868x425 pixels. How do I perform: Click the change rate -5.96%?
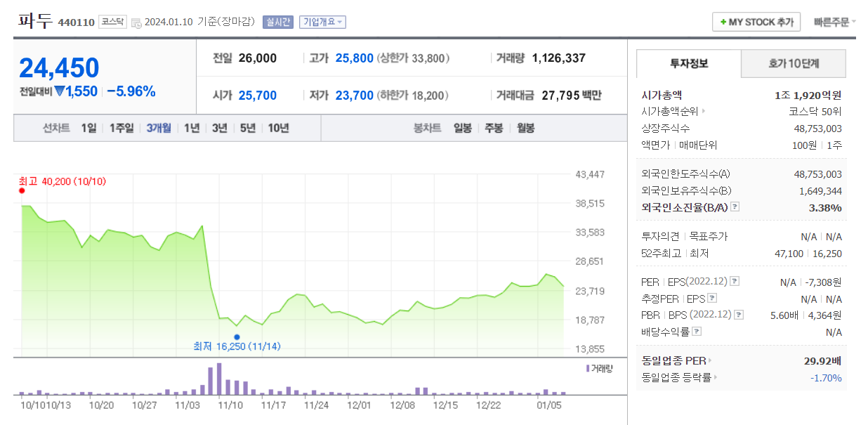[x=131, y=91]
